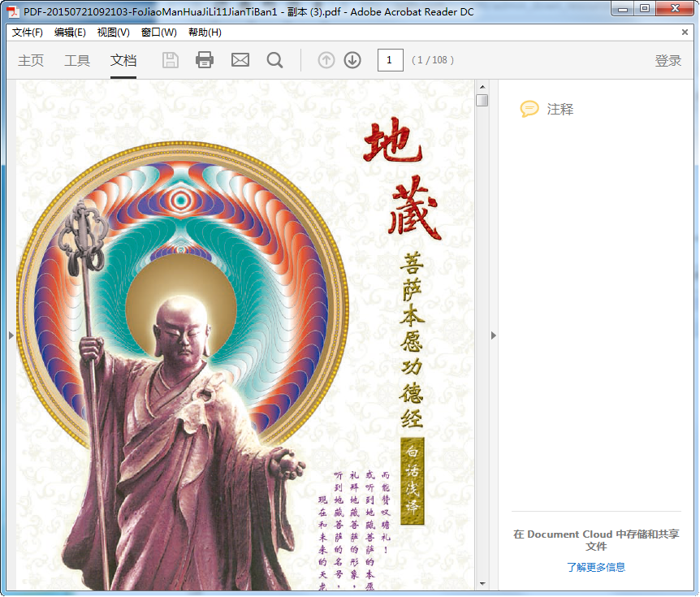This screenshot has height=597, width=700.
Task: Collapse the right tools pane arrow
Action: (x=493, y=335)
